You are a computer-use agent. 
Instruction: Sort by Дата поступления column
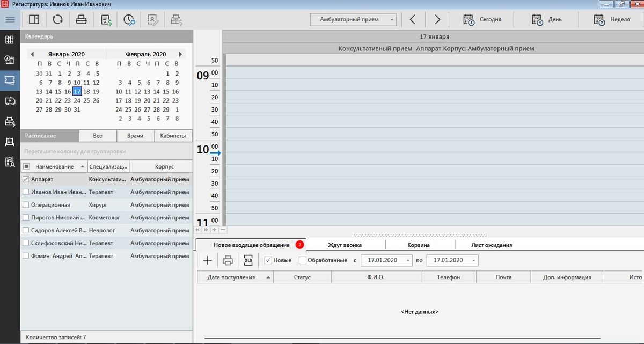pyautogui.click(x=235, y=277)
